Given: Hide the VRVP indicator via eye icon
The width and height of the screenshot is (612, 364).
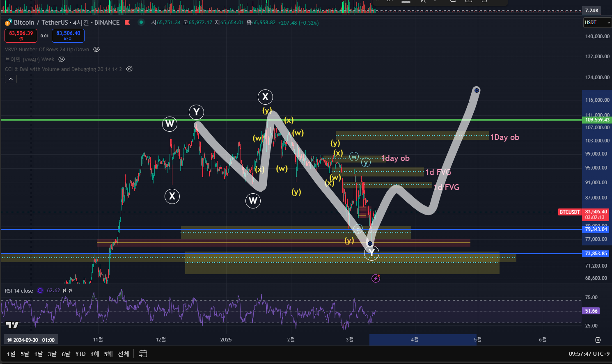Looking at the screenshot, I should (96, 49).
